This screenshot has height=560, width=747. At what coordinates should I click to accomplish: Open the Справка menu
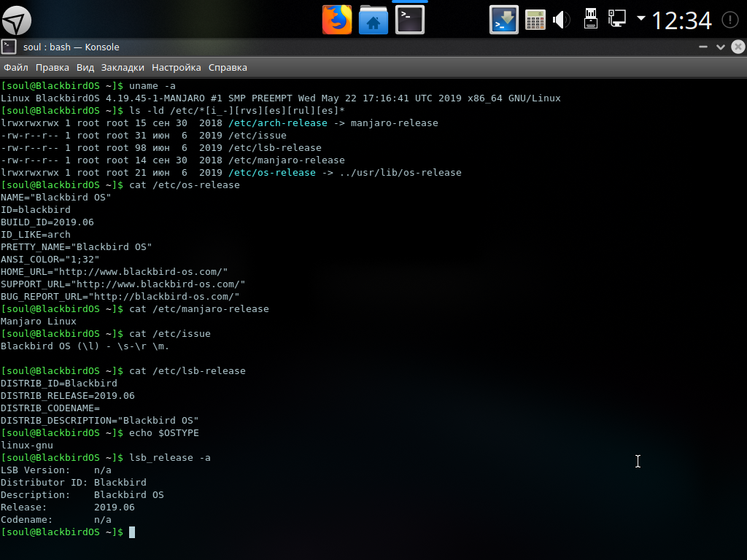tap(228, 68)
